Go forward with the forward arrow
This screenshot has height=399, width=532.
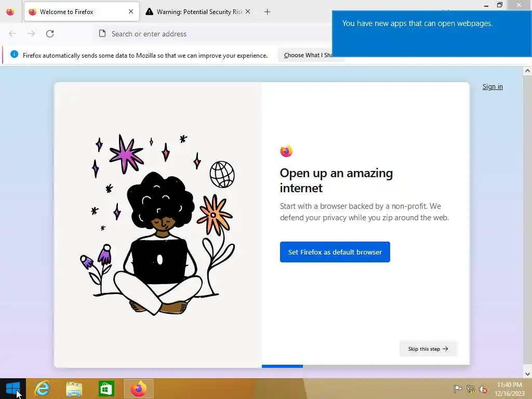coord(31,34)
